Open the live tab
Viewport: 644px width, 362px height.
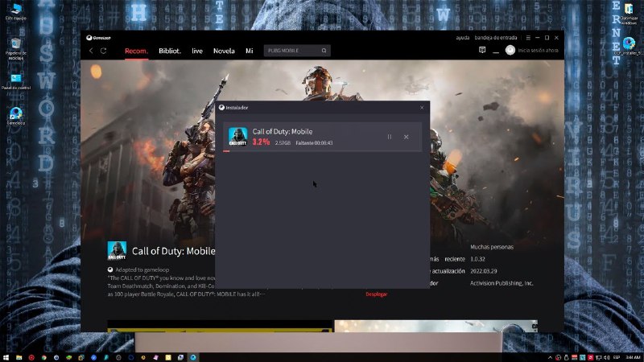197,51
